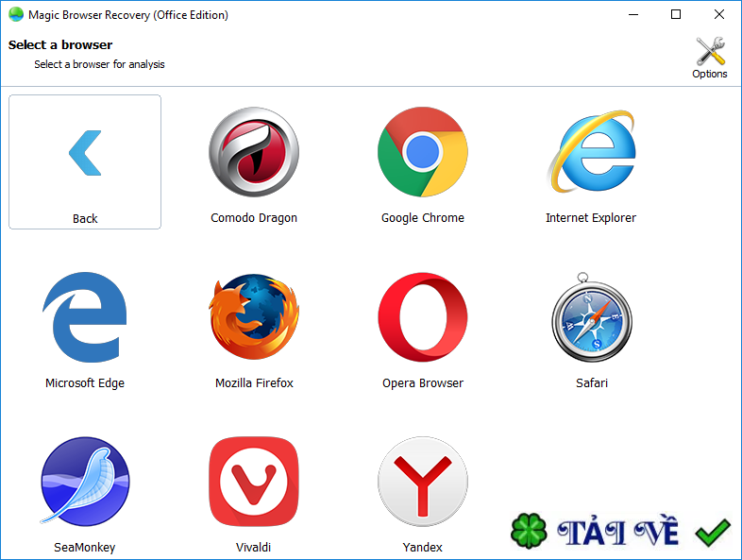
Task: Select the Comodo Dragon browser icon
Action: point(253,152)
